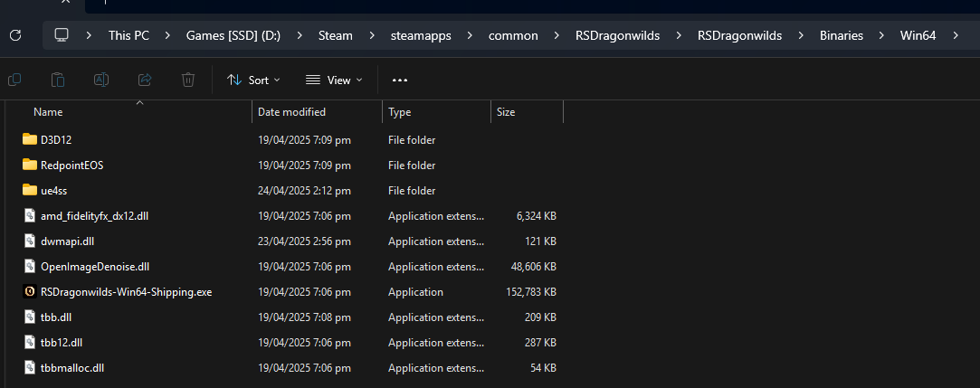Open the See more ellipsis menu
Viewport: 980px width, 388px height.
(399, 80)
